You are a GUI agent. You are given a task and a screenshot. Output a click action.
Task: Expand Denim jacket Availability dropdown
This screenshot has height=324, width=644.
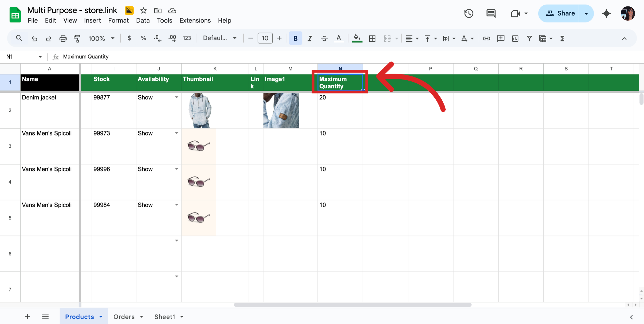click(177, 97)
